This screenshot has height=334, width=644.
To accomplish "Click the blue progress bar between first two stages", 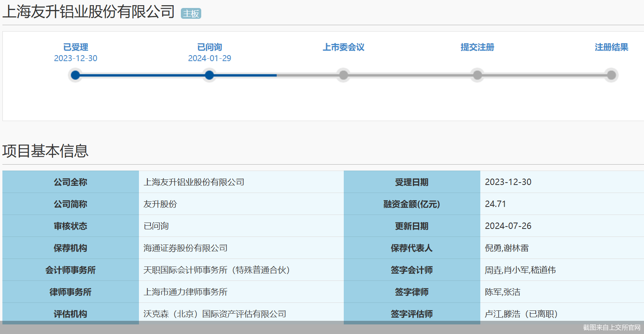I will (x=142, y=75).
